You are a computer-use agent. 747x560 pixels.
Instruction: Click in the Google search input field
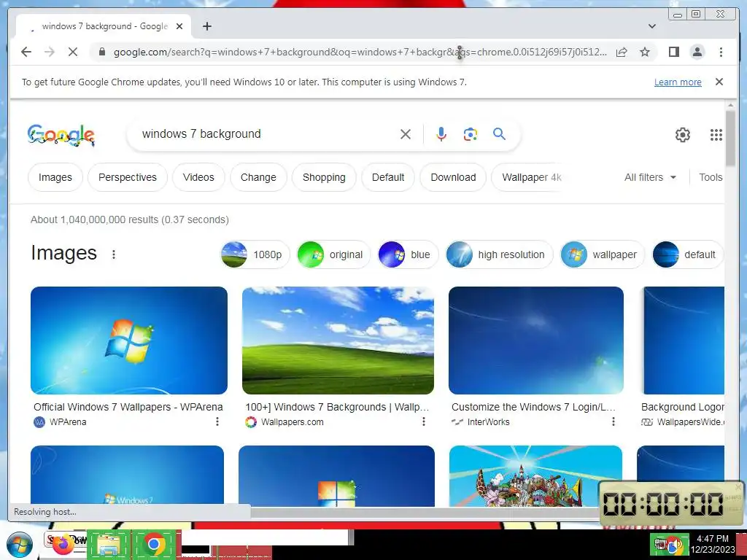[x=267, y=134]
